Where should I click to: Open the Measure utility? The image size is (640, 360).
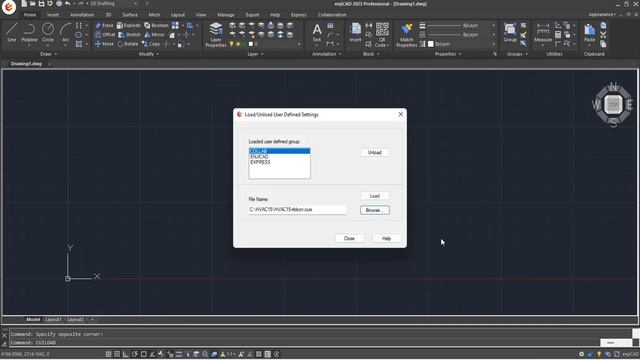point(543,33)
